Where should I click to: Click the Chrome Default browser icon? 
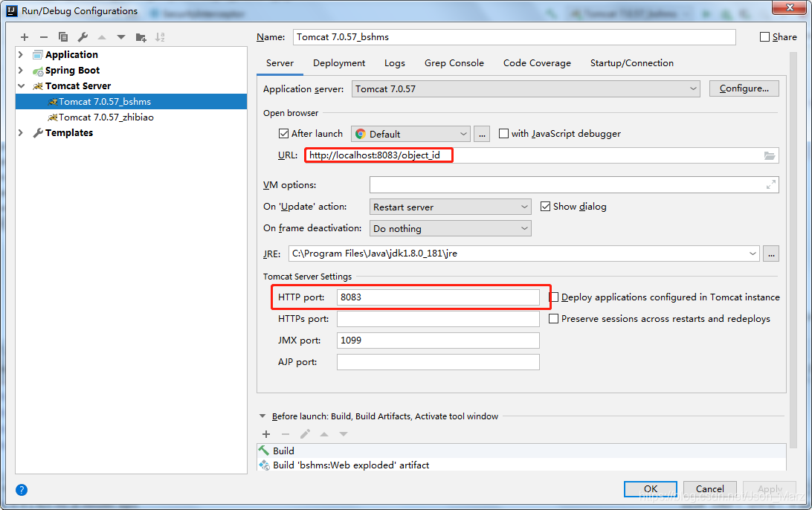361,134
